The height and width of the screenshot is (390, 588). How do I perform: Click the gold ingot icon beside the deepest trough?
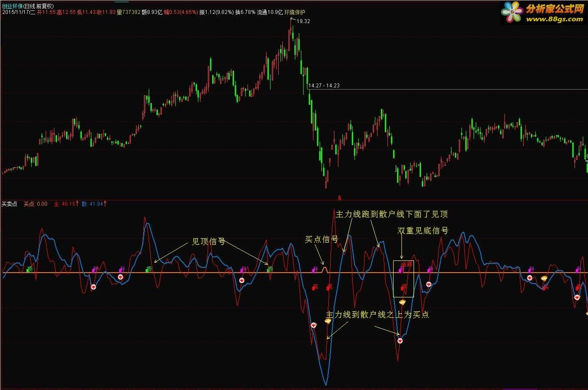pos(328,321)
